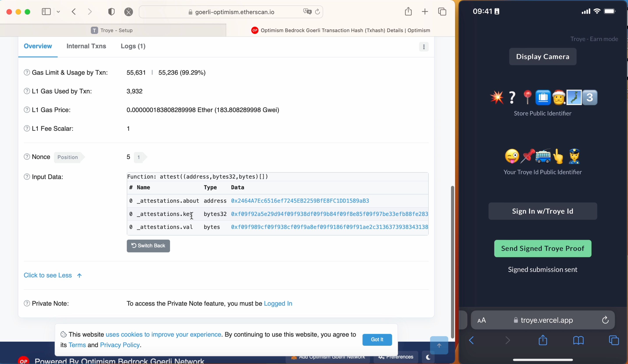This screenshot has height=364, width=628.
Task: Click the goerli-optimism.etherscan.io address bar
Action: tap(231, 12)
